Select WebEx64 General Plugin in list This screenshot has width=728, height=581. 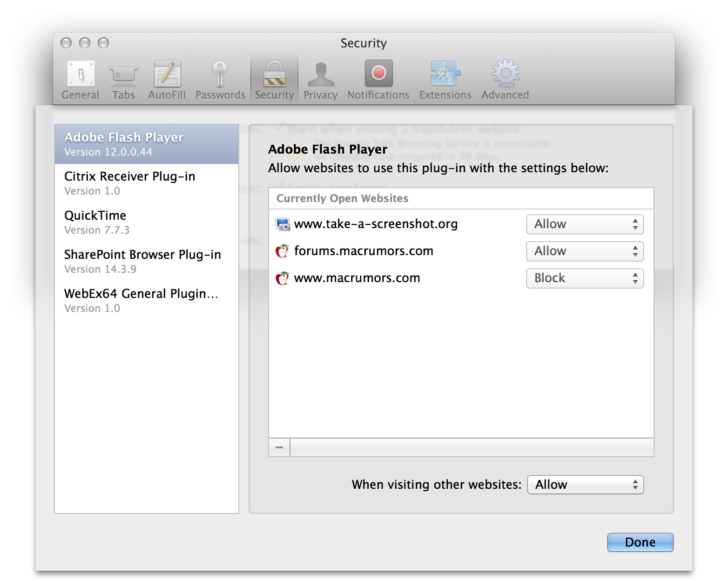click(x=147, y=301)
